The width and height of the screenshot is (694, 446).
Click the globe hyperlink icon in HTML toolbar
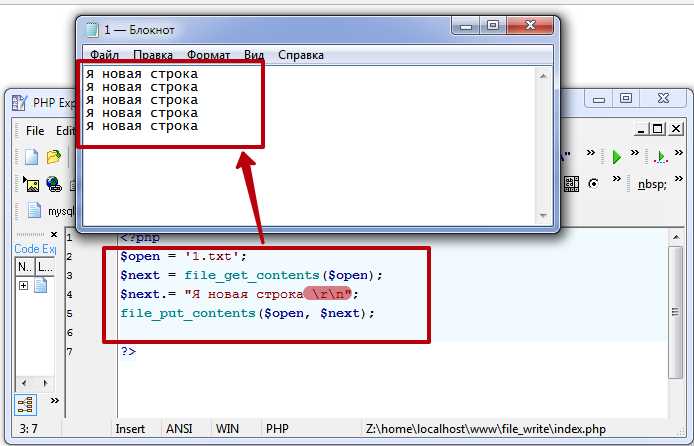[54, 184]
